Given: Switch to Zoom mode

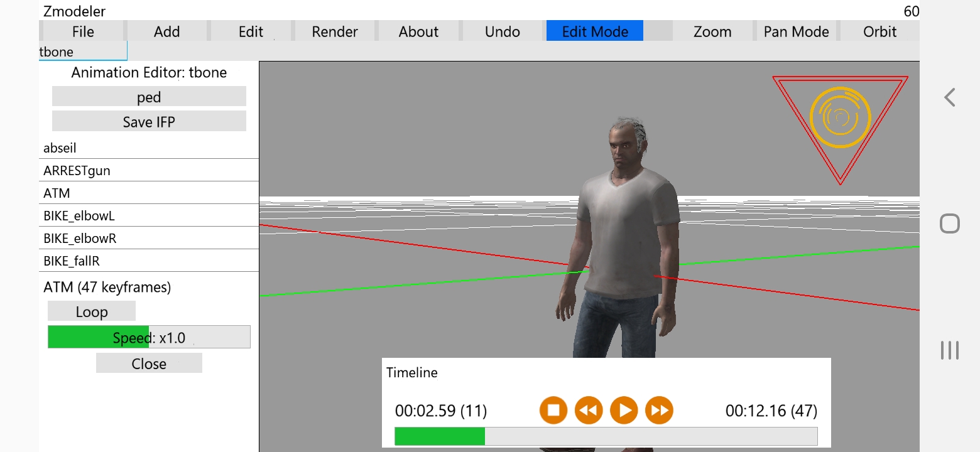Looking at the screenshot, I should [712, 31].
